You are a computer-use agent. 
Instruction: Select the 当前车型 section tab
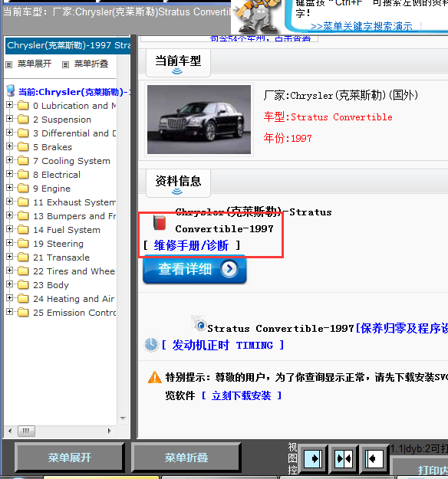(178, 63)
